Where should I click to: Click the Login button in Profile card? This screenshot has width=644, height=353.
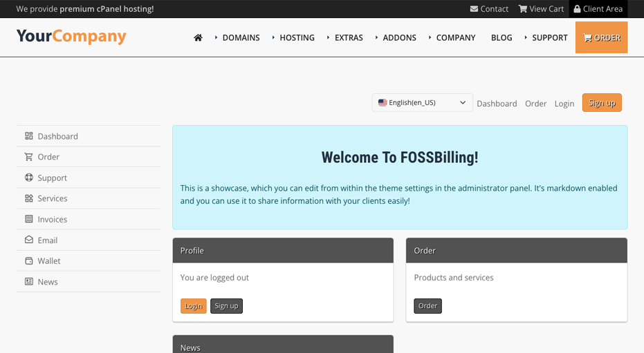pos(194,306)
